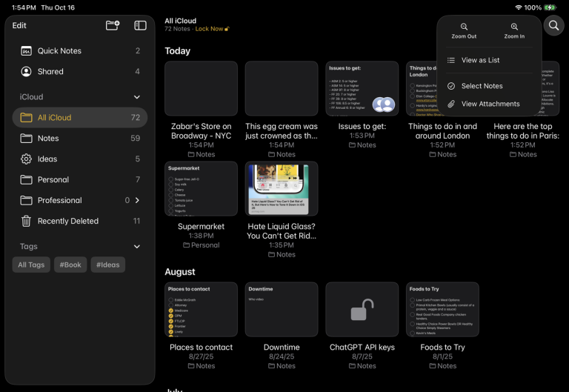The width and height of the screenshot is (569, 392).
Task: Open search with the magnifying glass icon
Action: click(553, 26)
